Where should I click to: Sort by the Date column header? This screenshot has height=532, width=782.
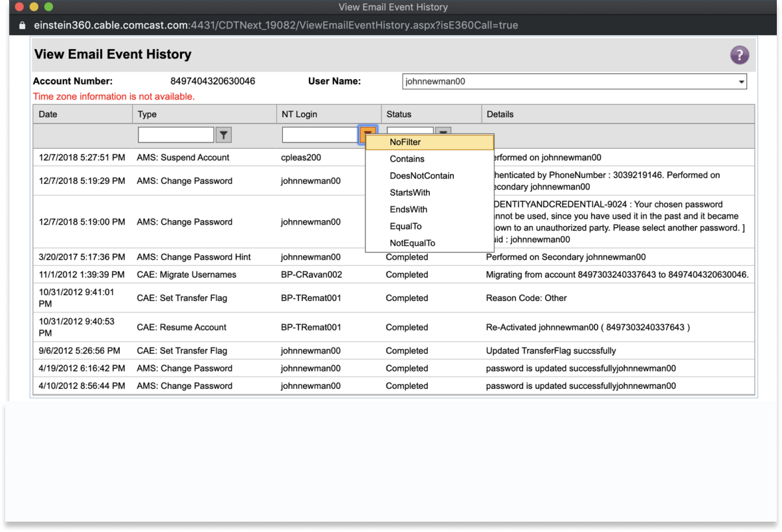(49, 114)
